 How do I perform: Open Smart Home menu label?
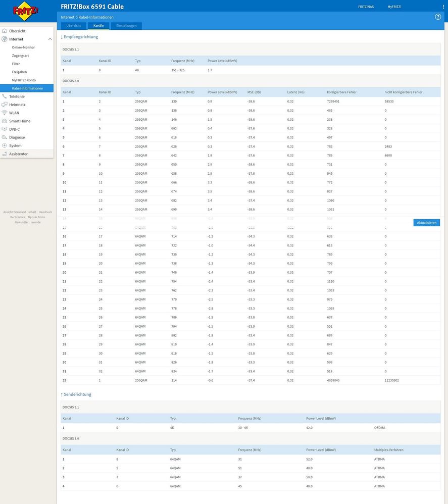click(x=20, y=121)
